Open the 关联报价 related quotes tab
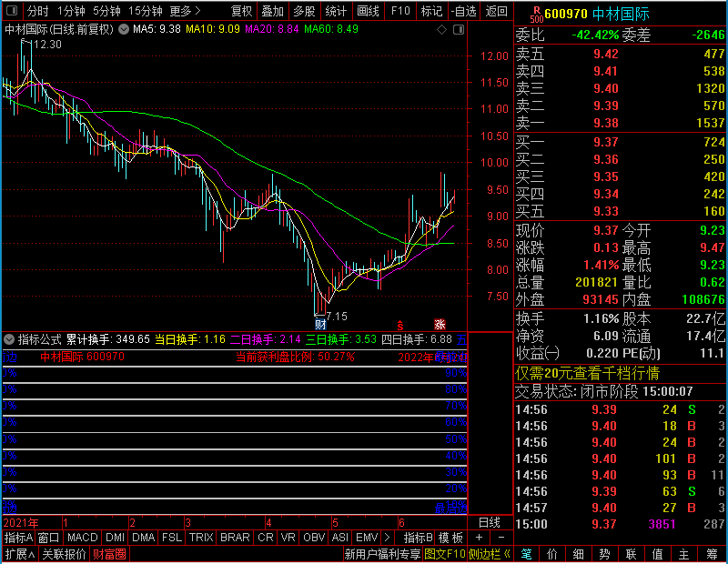Image resolution: width=728 pixels, height=564 pixels. point(64,554)
